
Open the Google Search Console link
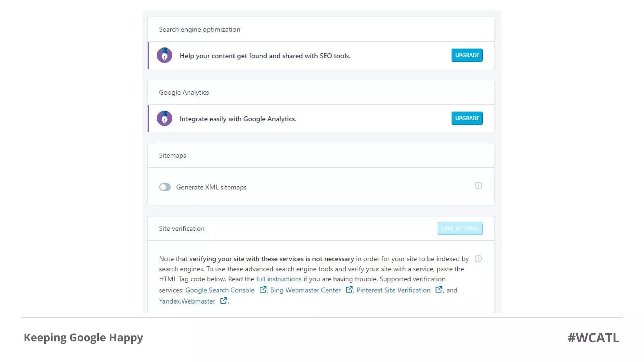[220, 290]
